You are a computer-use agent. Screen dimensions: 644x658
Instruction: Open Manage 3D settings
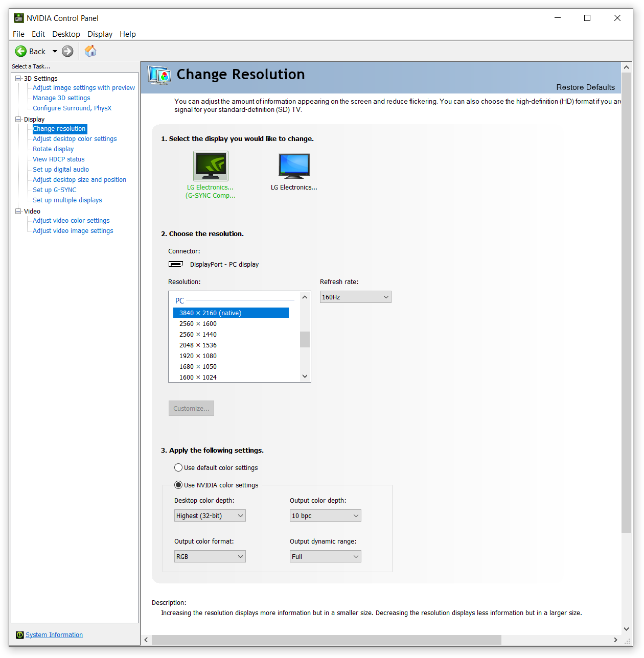[x=61, y=98]
